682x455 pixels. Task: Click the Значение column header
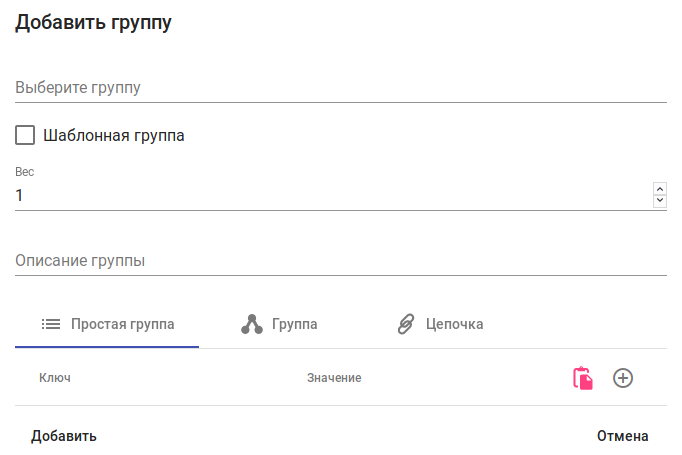pyautogui.click(x=333, y=378)
